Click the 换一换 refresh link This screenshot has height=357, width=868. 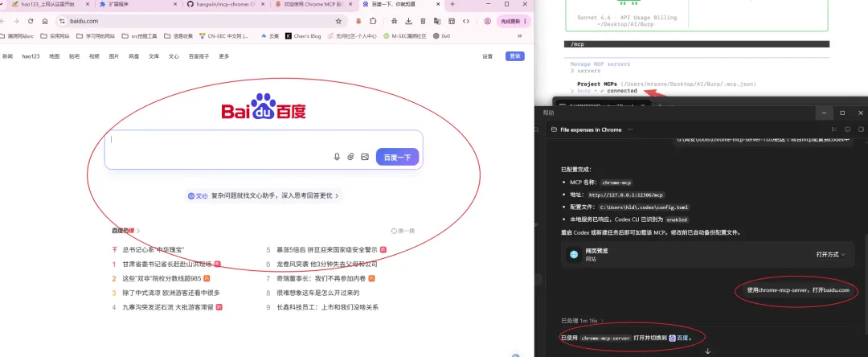[403, 231]
